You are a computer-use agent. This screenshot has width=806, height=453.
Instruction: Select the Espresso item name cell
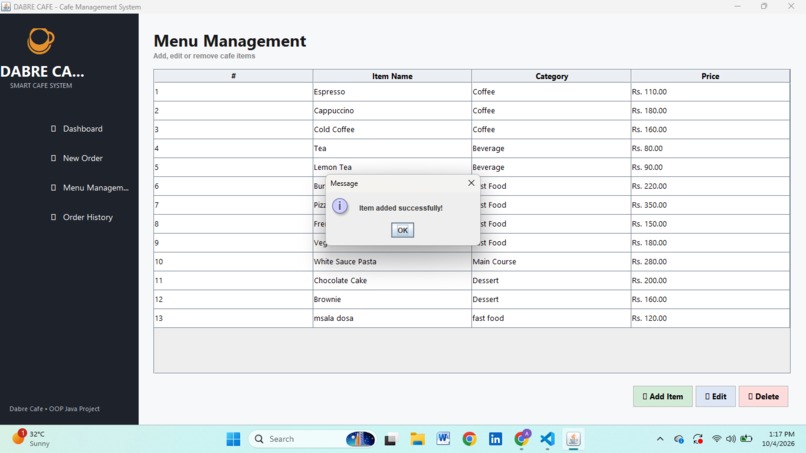pyautogui.click(x=392, y=92)
